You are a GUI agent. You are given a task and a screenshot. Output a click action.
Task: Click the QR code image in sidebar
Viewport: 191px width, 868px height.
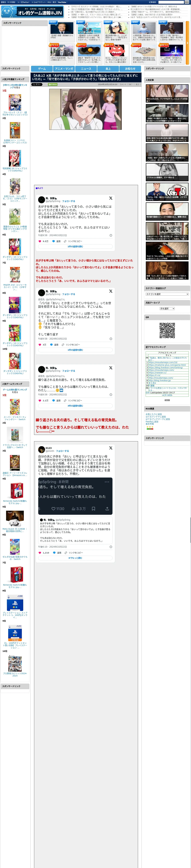click(x=167, y=331)
